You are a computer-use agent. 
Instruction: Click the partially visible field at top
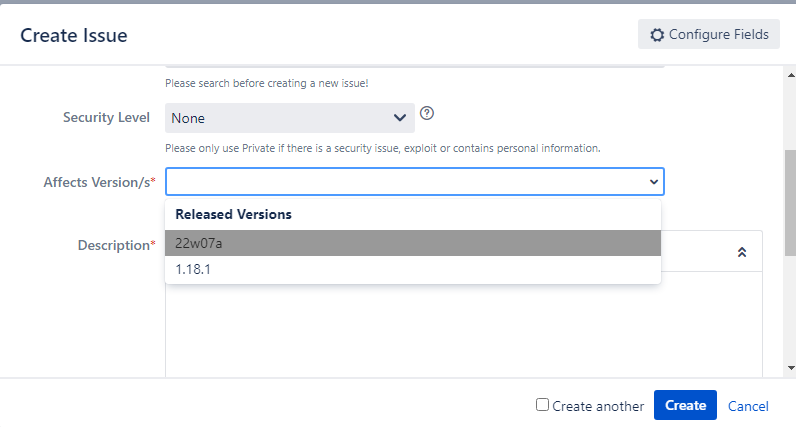pyautogui.click(x=414, y=67)
